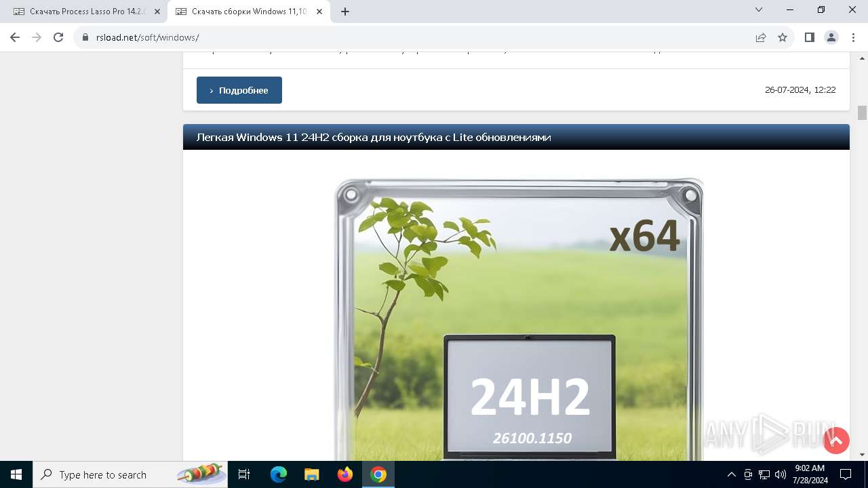Open volume control tray icon
The height and width of the screenshot is (488, 868).
pos(781,474)
